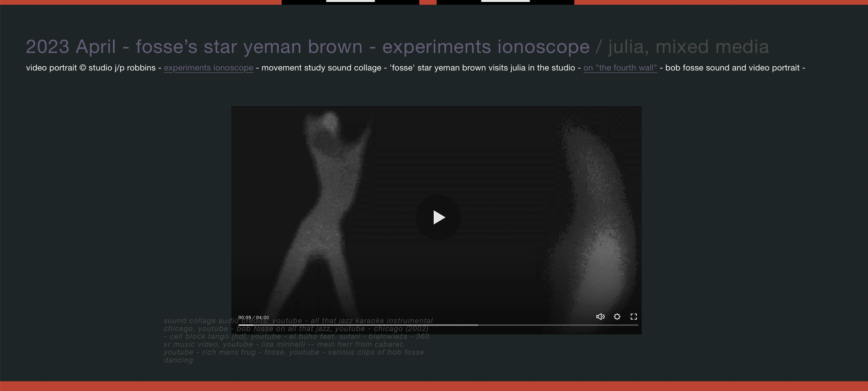
Task: Open the 'julia, mixed media' category link
Action: point(688,47)
